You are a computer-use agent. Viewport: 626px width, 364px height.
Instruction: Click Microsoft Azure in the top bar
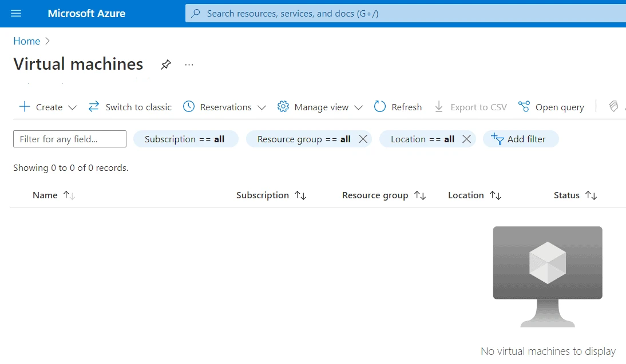pos(86,13)
